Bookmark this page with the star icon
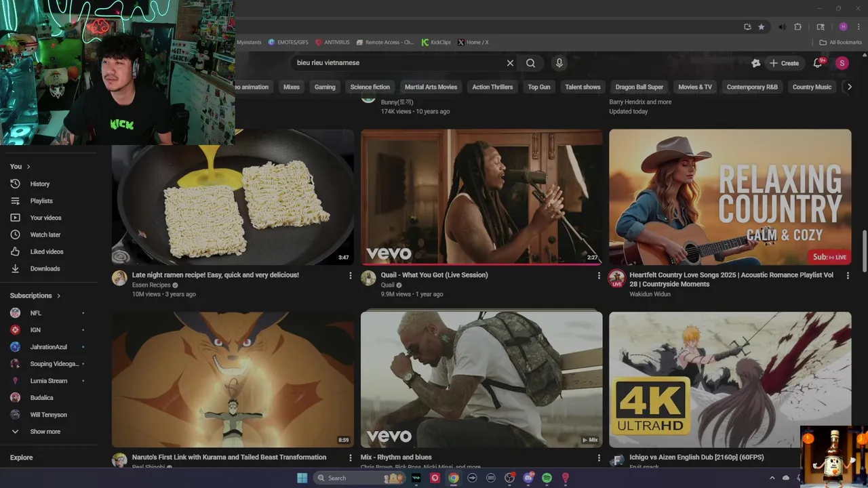 [762, 27]
